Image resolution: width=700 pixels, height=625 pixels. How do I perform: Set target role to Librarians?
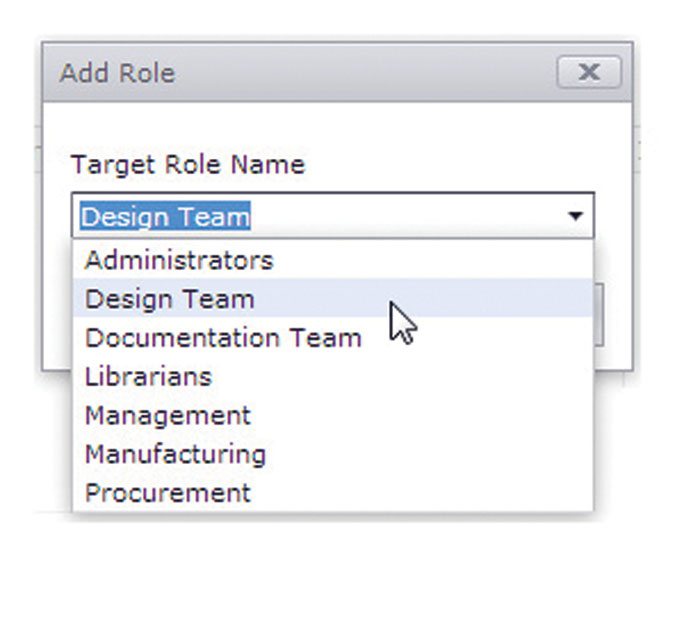coord(148,377)
